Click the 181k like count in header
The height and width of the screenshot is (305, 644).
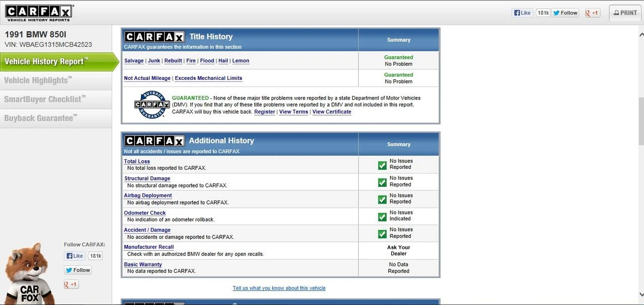[543, 13]
